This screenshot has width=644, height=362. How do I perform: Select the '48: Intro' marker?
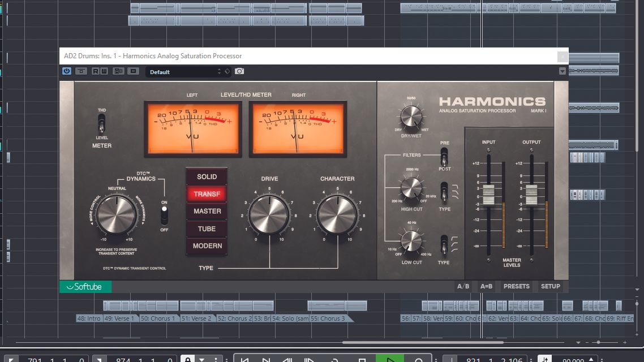click(x=89, y=318)
